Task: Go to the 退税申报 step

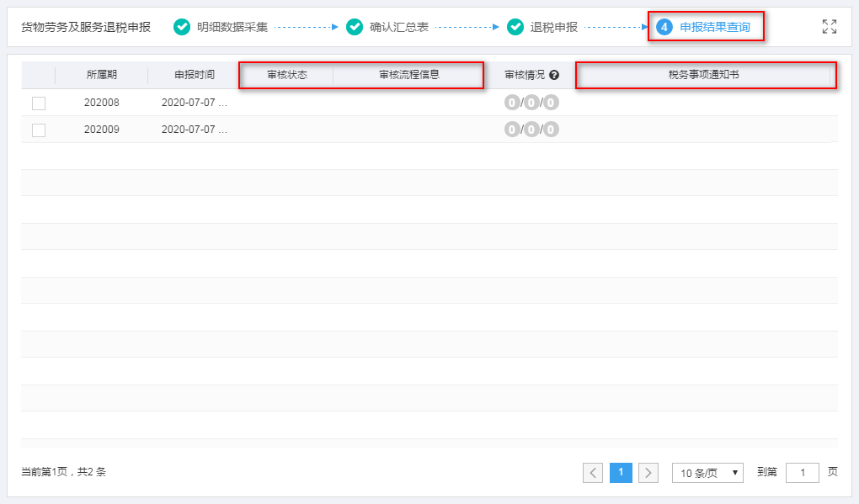Action: point(553,27)
